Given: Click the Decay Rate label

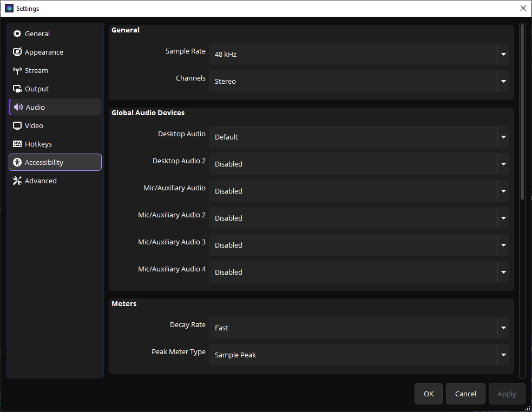Looking at the screenshot, I should coord(188,324).
